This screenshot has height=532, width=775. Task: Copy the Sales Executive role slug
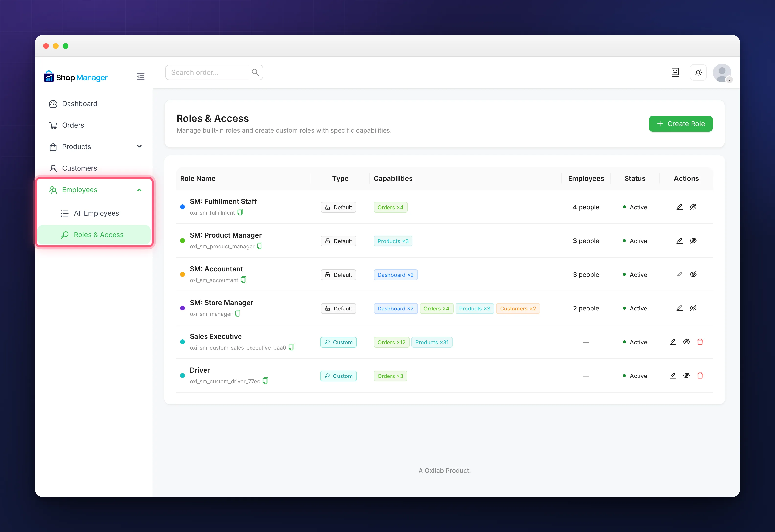(291, 347)
